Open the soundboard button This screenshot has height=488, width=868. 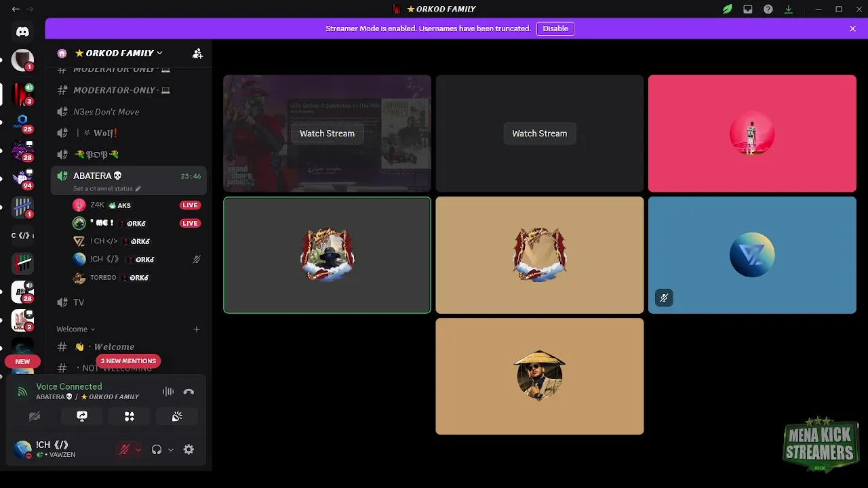point(177,416)
